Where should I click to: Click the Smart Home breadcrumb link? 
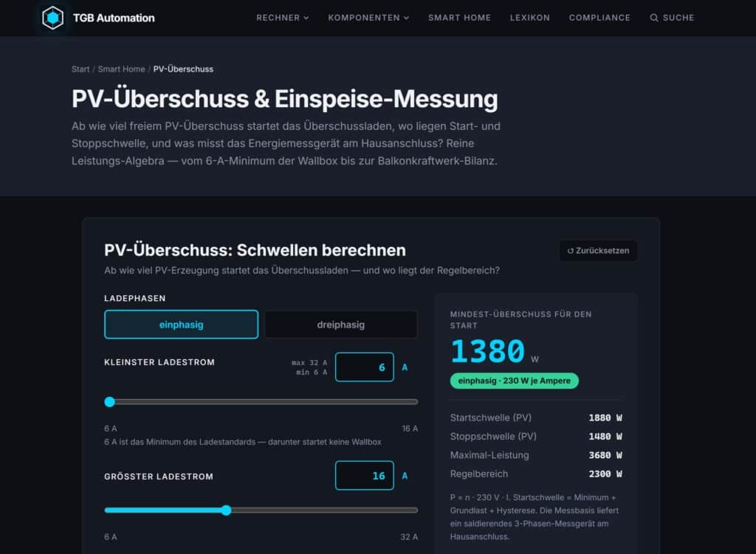[122, 69]
